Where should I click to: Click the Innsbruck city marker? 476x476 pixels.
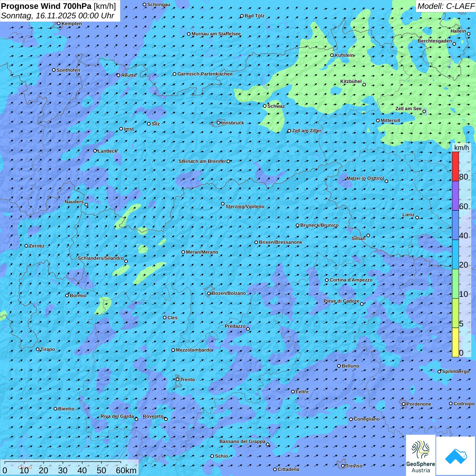[219, 123]
